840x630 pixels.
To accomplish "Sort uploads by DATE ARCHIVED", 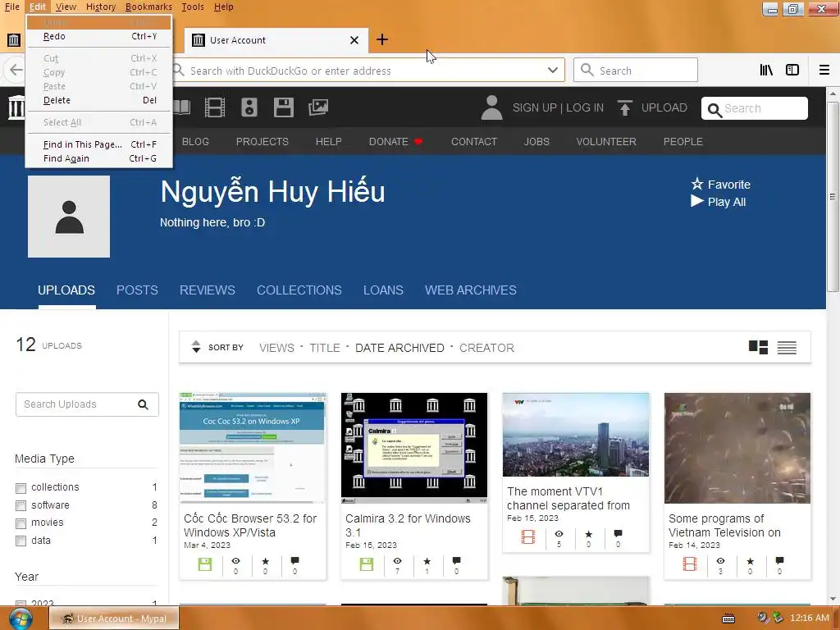I will [x=399, y=348].
